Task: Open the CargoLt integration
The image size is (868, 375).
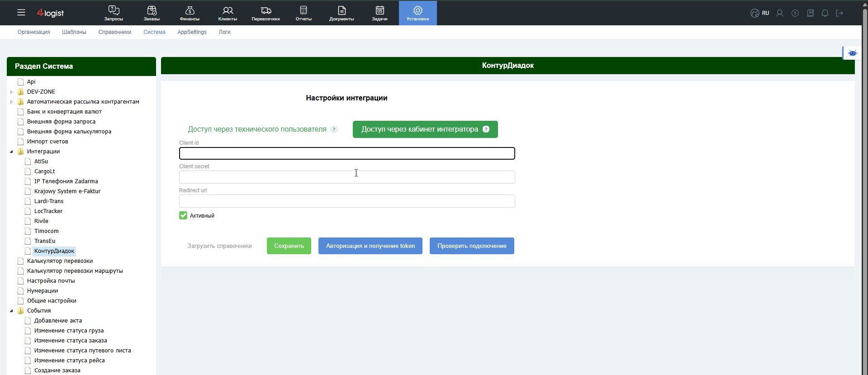Action: [x=45, y=171]
